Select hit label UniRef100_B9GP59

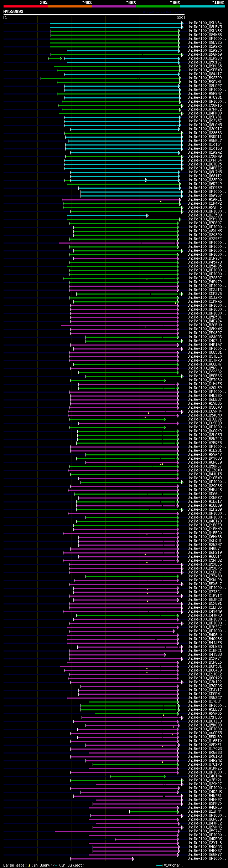(204, 54)
